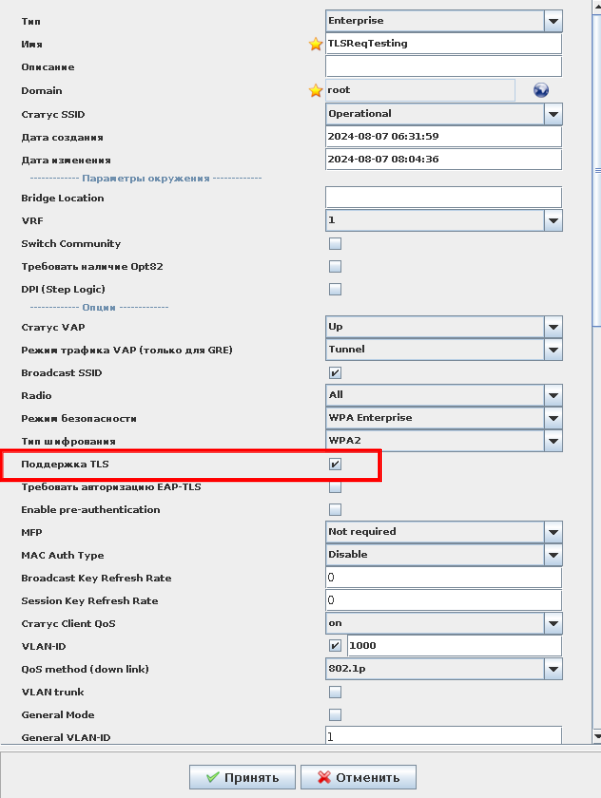Click the Принять button
Viewport: 601px width, 798px height.
(x=241, y=777)
